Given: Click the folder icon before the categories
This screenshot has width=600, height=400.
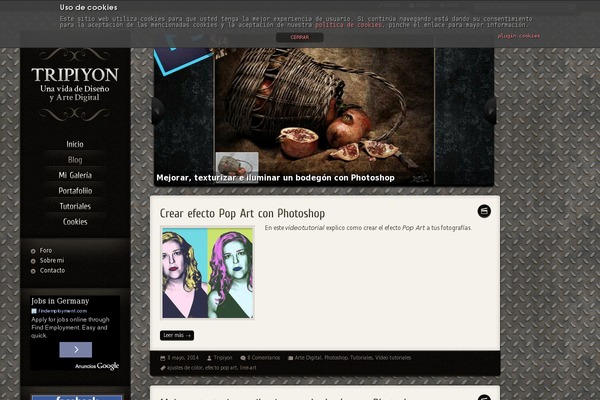Looking at the screenshot, I should [x=290, y=358].
